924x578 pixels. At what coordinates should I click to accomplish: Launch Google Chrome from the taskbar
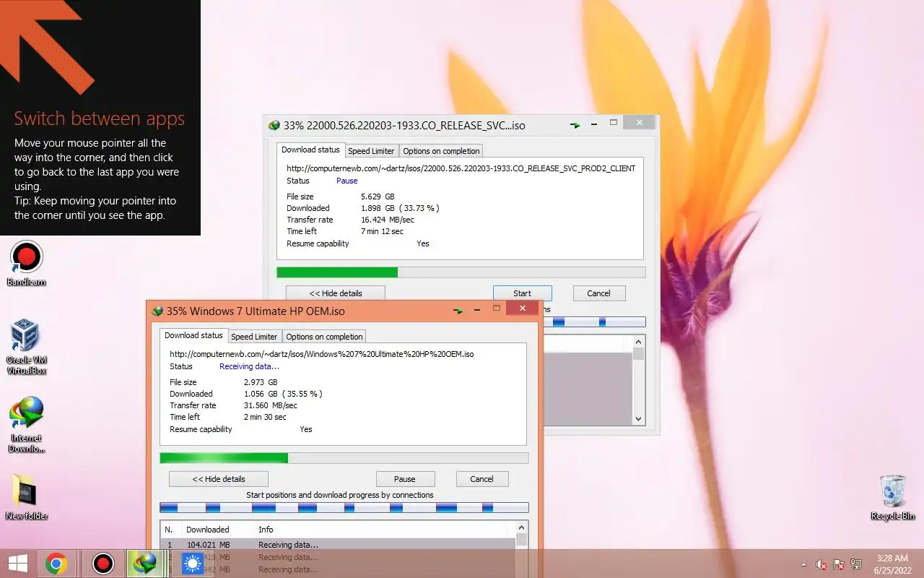click(x=56, y=564)
